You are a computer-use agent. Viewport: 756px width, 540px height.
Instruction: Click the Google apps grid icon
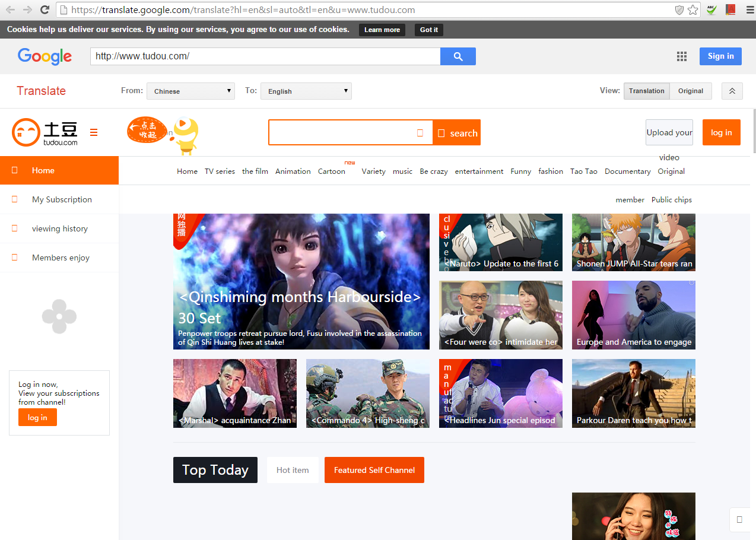682,56
